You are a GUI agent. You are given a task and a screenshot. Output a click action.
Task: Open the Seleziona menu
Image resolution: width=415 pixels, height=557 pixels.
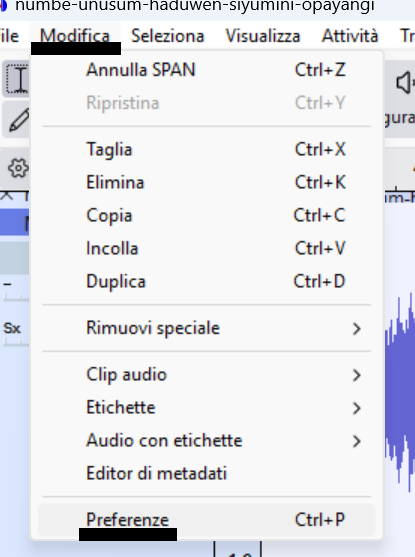click(x=168, y=36)
